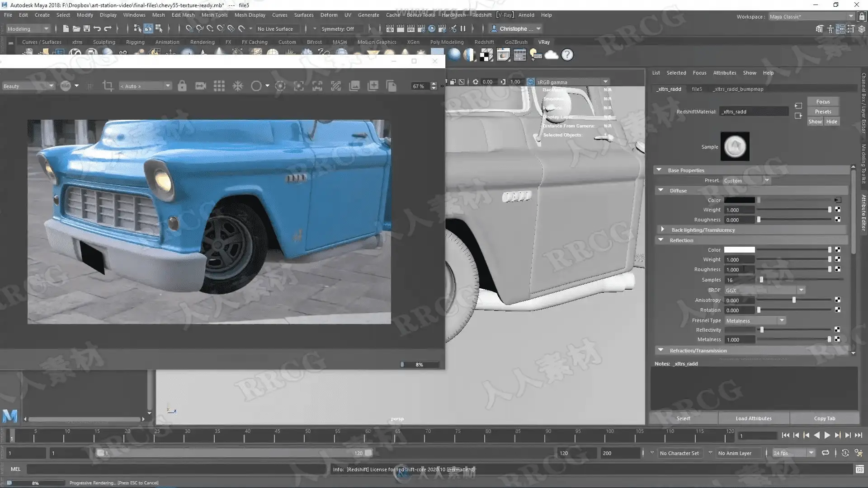This screenshot has height=488, width=868.
Task: Click the lock icon in render view toolbar
Action: point(182,86)
